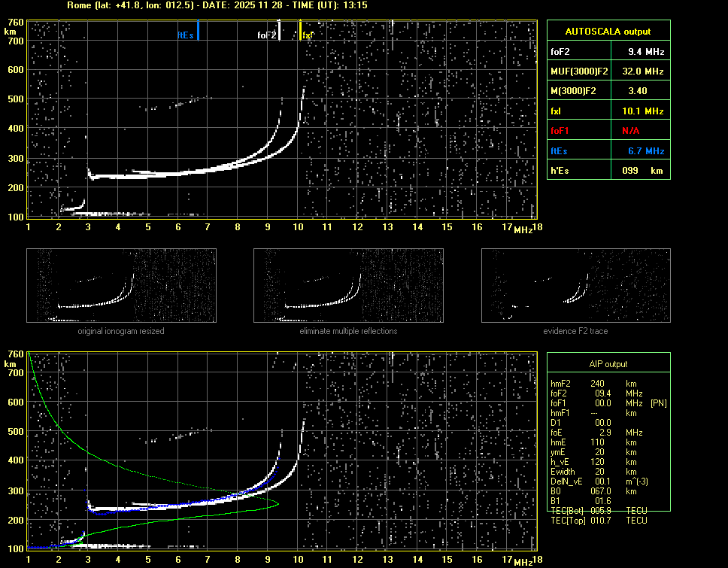728x568 pixels.
Task: Click the Rome station date-time title text
Action: pos(217,5)
